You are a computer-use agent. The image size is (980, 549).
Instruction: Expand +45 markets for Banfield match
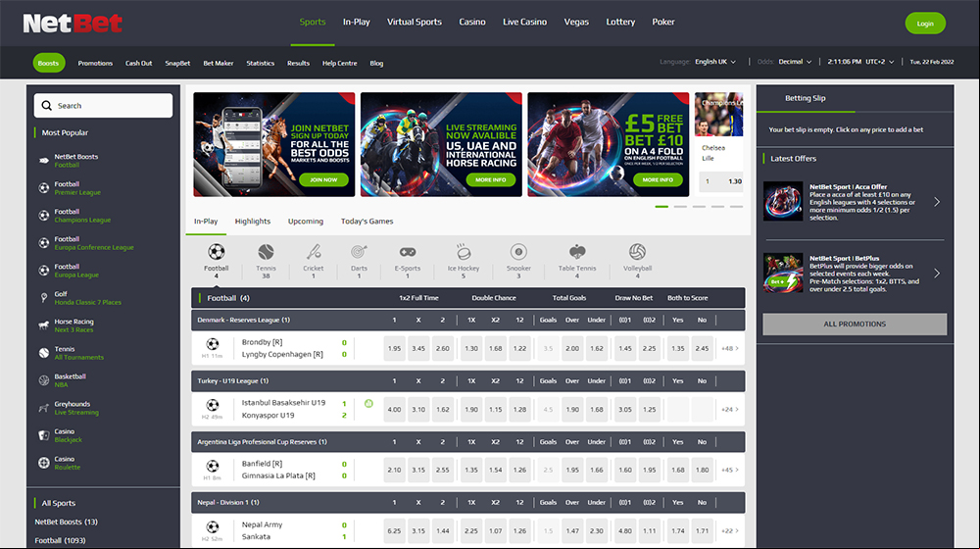(729, 471)
